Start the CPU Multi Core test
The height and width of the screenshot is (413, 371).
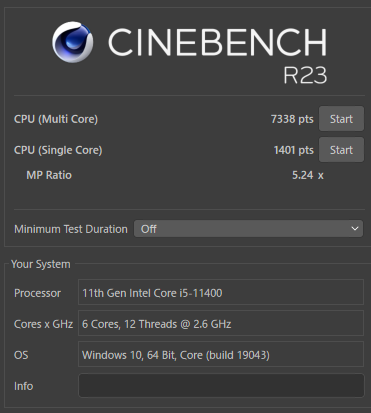click(341, 119)
